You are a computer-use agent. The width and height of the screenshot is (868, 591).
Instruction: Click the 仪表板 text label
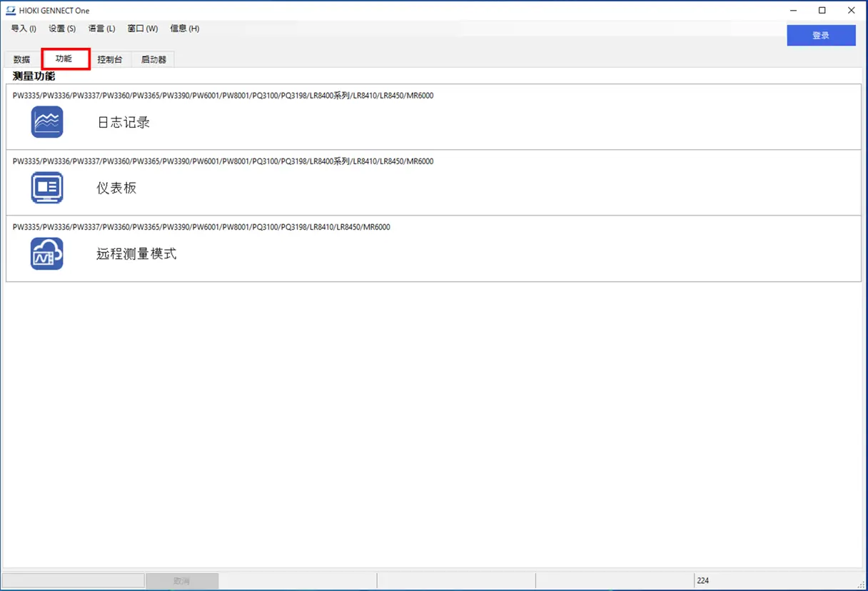click(116, 188)
